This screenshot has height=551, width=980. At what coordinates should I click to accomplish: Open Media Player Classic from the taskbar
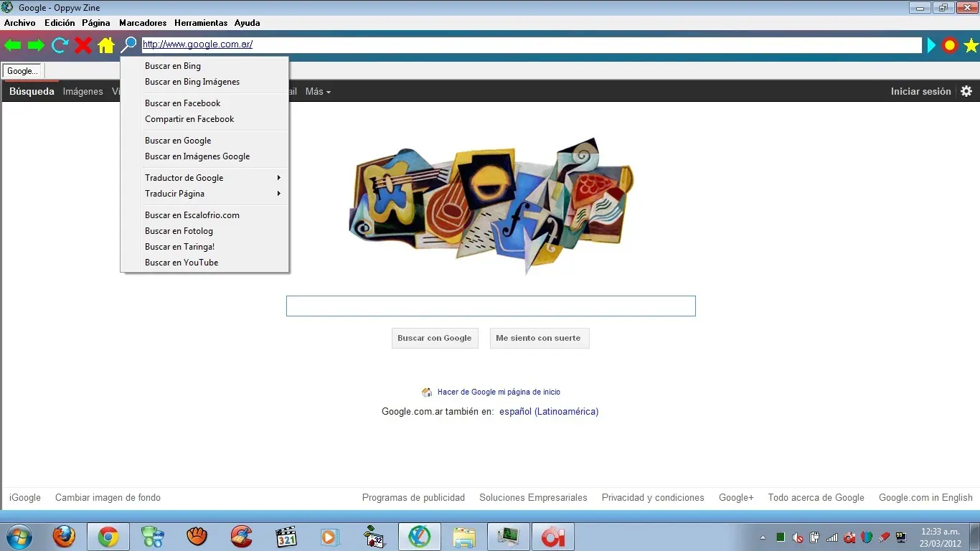[286, 537]
